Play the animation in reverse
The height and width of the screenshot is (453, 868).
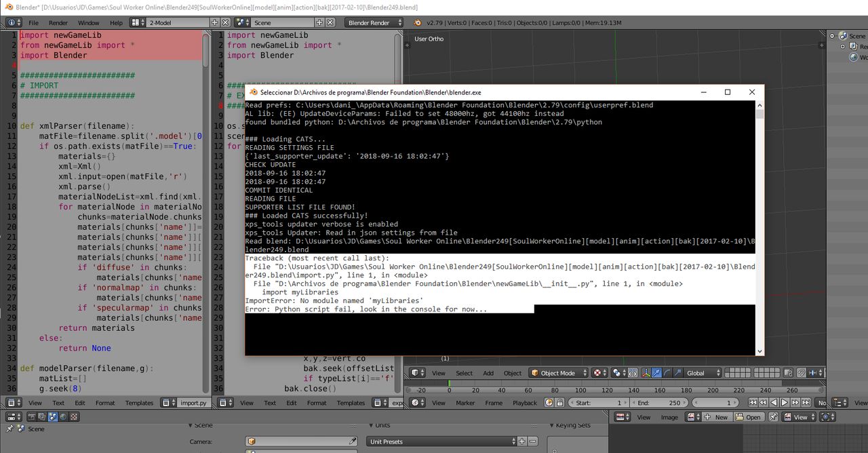774,402
